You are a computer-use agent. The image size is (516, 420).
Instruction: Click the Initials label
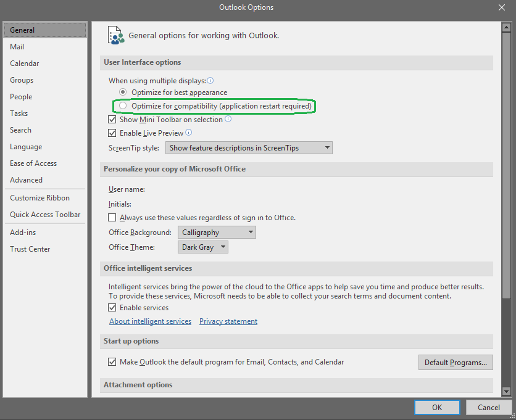pos(120,204)
